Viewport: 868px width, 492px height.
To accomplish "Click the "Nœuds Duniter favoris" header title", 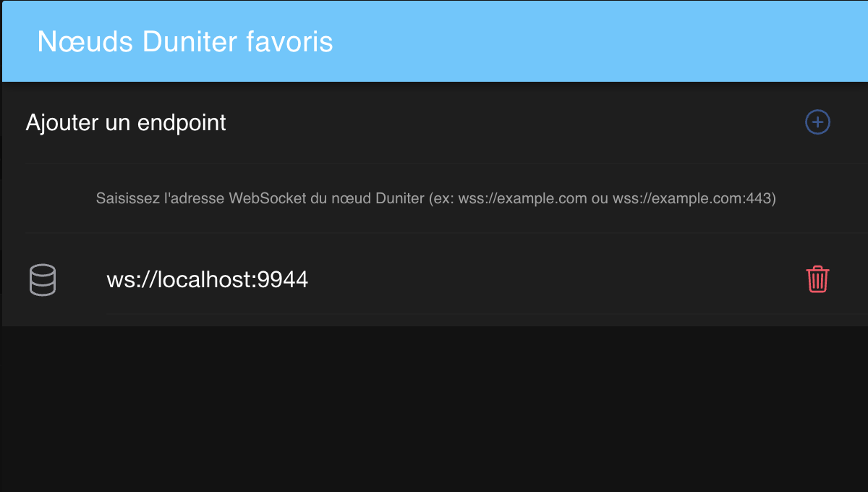I will 185,42.
